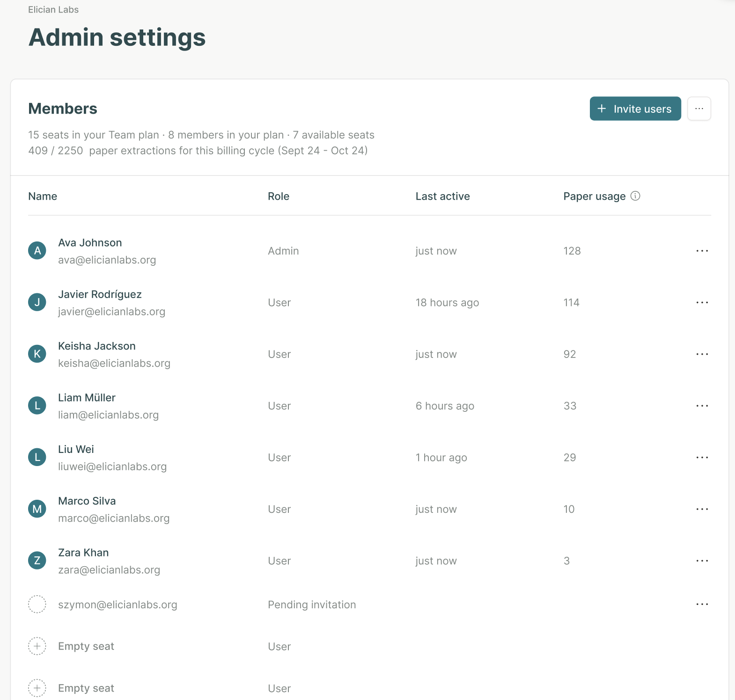The height and width of the screenshot is (700, 735).
Task: Click Liu Wei's avatar icon
Action: pyautogui.click(x=37, y=457)
